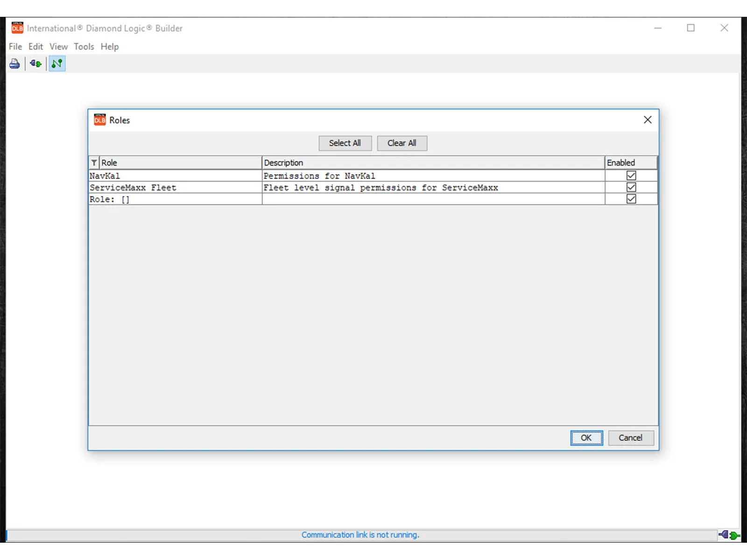Screen dimensions: 747x560
Task: Select the 'Role: []' cell
Action: (175, 199)
